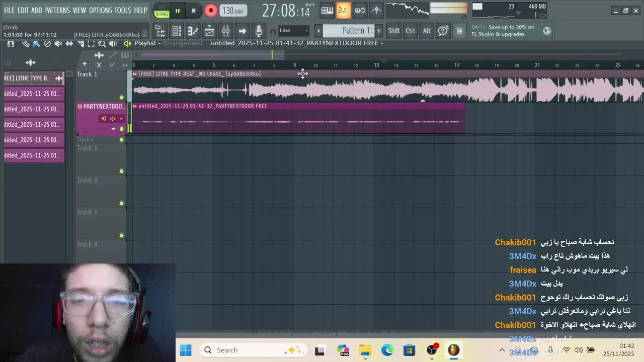Viewport: 644px width, 362px height.
Task: Open the FILE menu
Action: (x=9, y=10)
